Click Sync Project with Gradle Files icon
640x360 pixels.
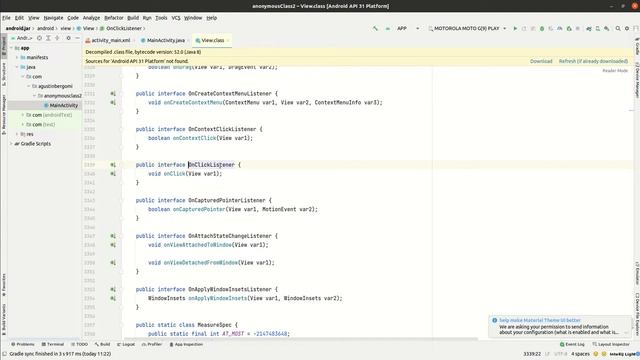tap(589, 29)
